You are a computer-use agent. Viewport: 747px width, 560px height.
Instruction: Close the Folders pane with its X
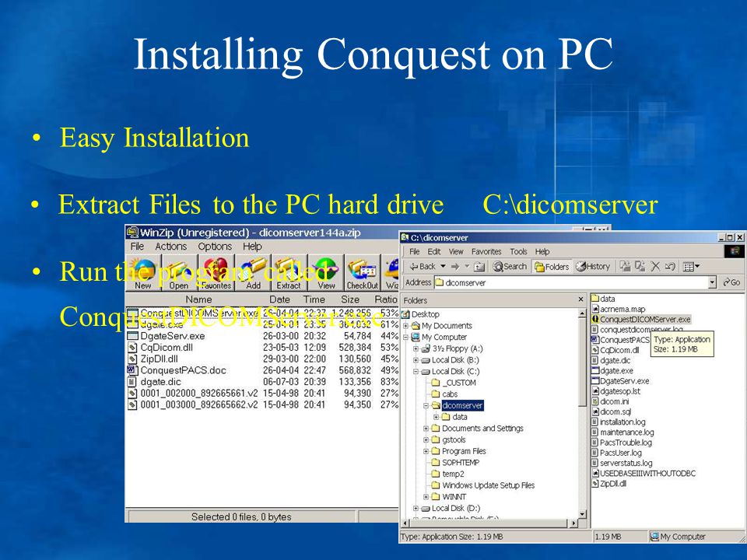580,299
